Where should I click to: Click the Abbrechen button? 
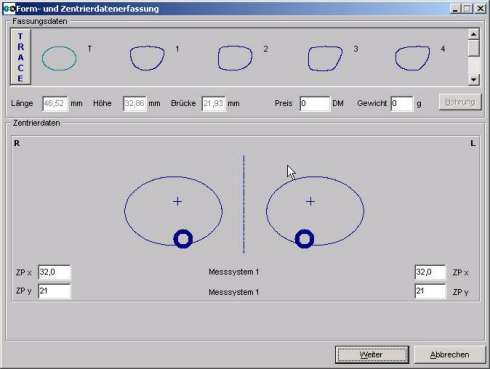449,355
